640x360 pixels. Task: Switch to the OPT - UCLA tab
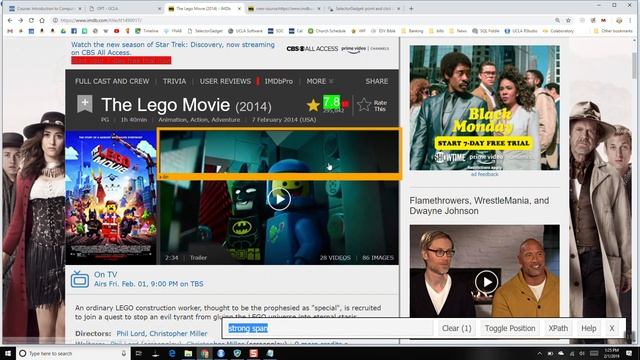[x=124, y=8]
